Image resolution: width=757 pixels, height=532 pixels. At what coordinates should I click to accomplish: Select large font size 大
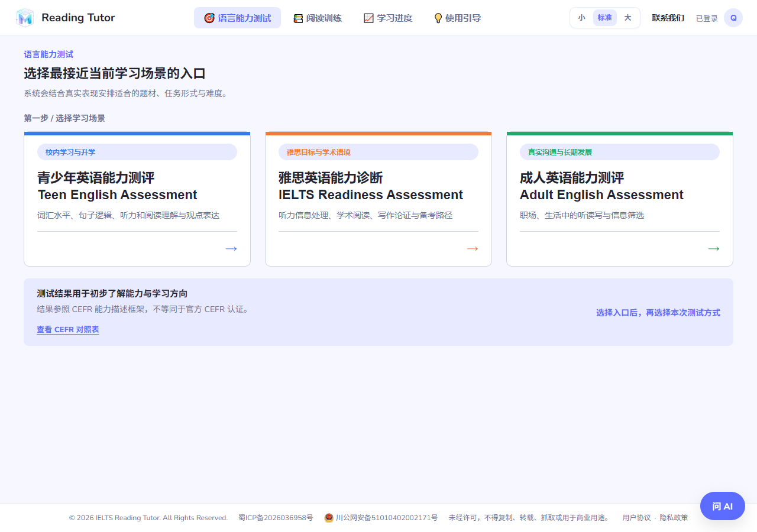point(627,18)
